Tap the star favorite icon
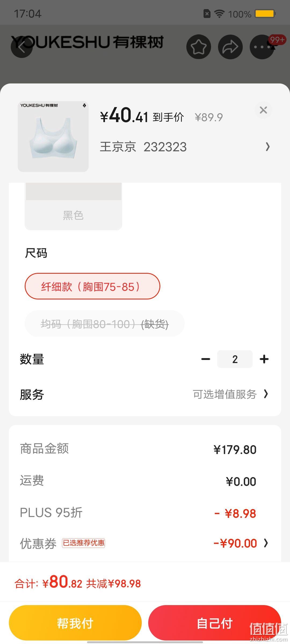Screen dimensions: 290x644 (x=199, y=47)
